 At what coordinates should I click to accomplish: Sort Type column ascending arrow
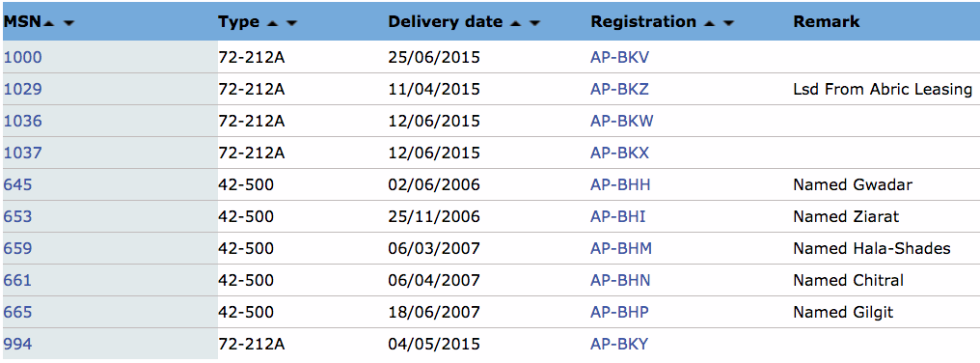tap(272, 23)
